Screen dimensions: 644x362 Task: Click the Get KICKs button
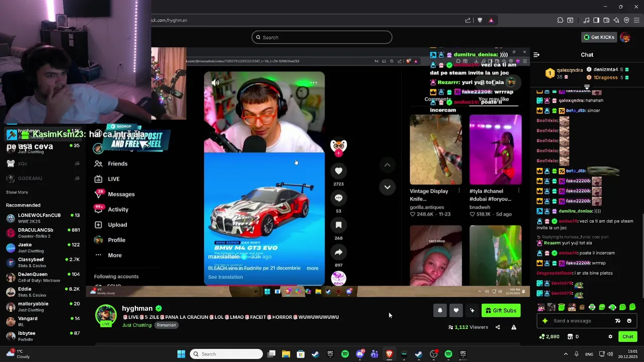(599, 37)
